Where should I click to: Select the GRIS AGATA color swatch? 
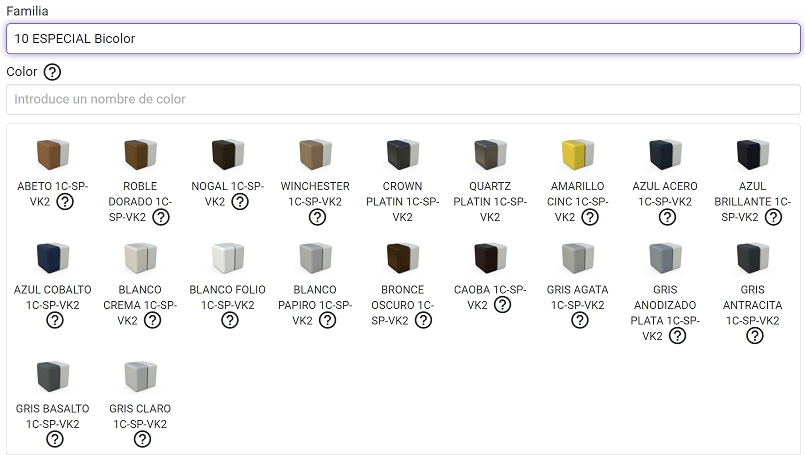[x=577, y=259]
